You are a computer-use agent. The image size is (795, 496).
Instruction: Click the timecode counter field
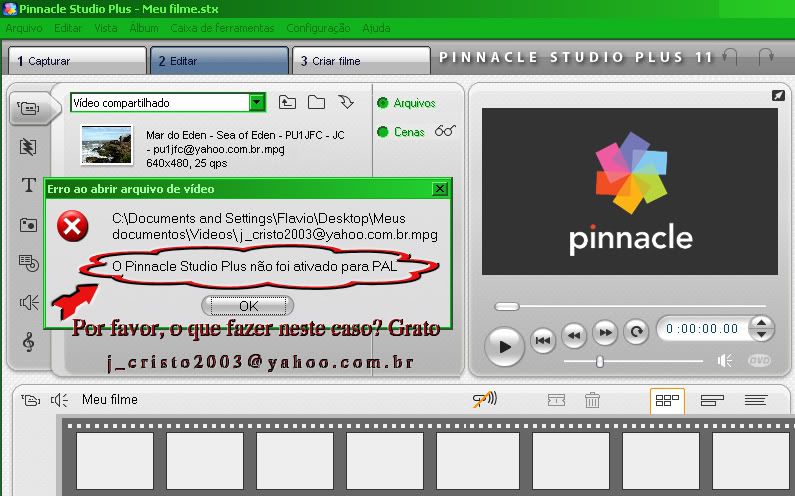point(702,329)
